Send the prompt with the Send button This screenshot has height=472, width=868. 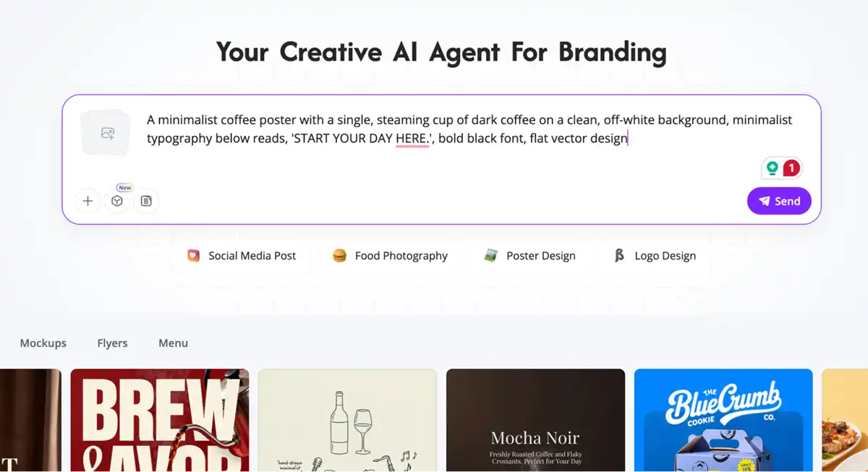[779, 201]
